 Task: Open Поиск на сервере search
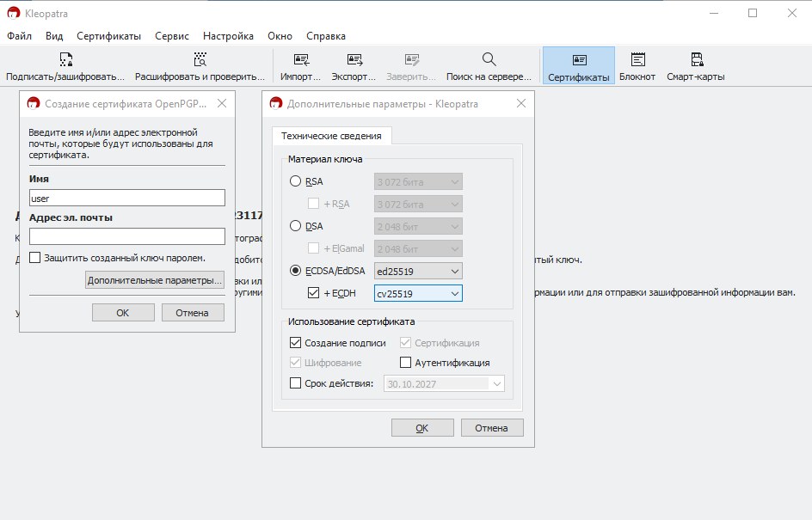(489, 66)
